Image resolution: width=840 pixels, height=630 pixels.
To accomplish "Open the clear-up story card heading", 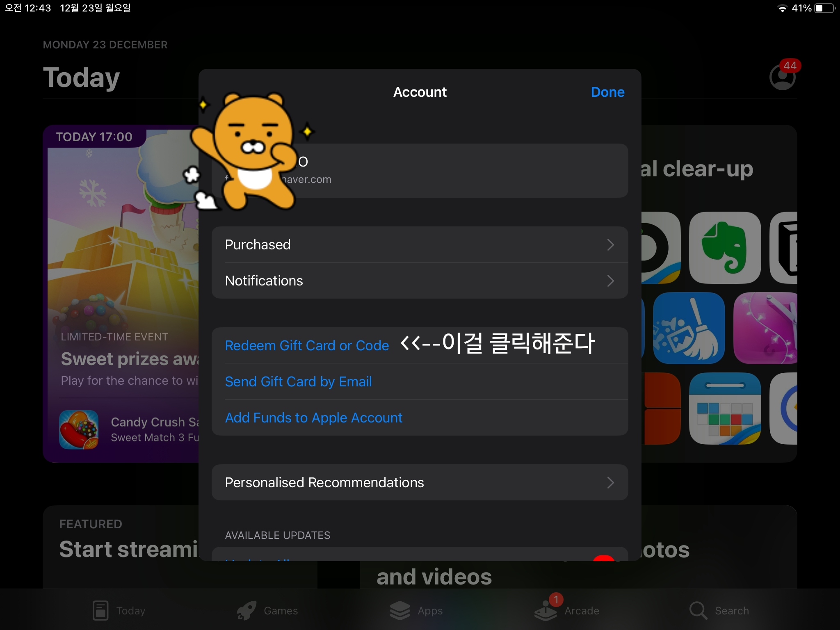I will 697,169.
